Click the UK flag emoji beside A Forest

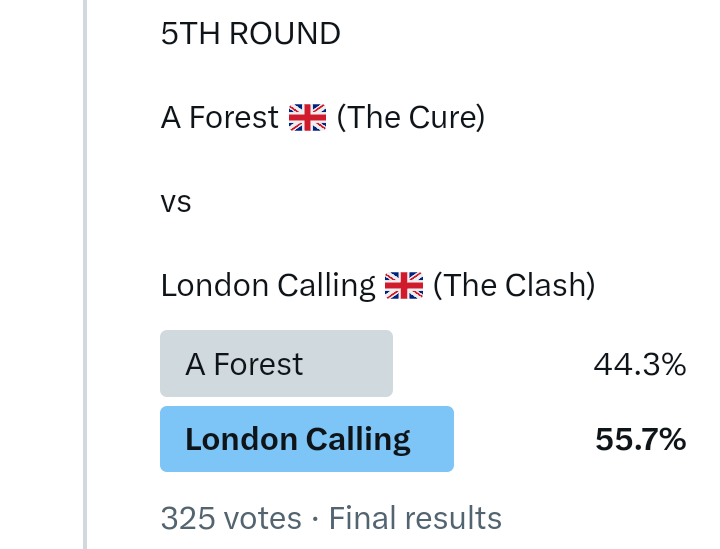(307, 119)
